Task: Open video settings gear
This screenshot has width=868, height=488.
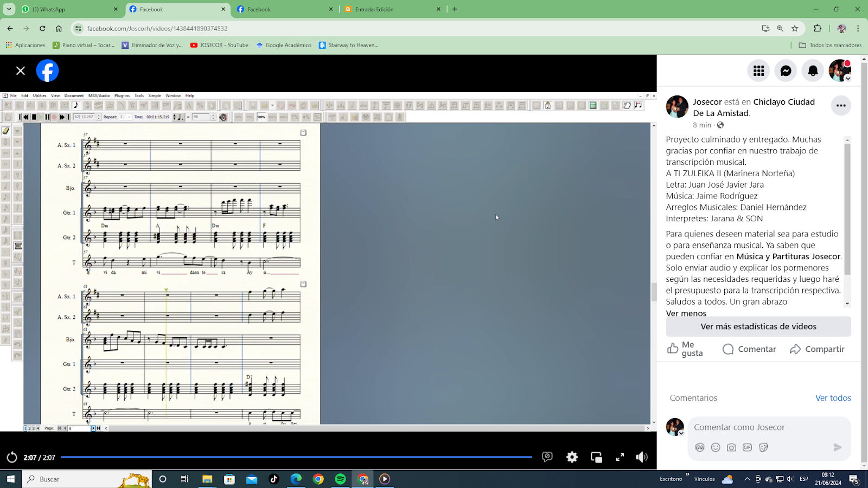Action: coord(572,457)
